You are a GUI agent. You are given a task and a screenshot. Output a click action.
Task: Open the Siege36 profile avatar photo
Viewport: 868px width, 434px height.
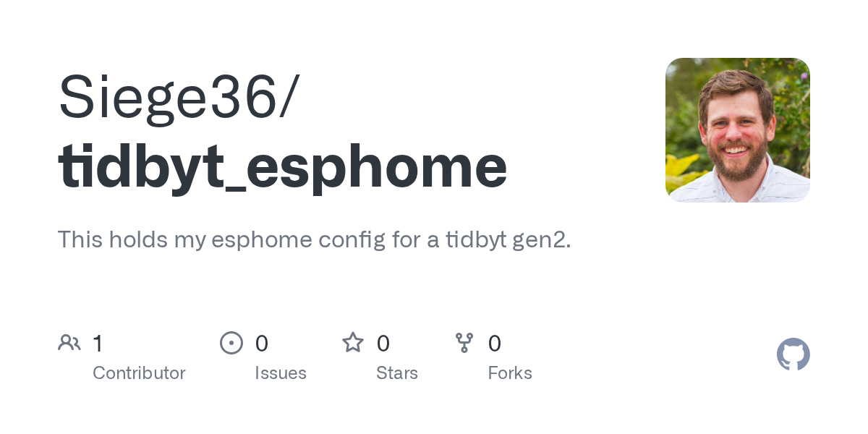point(737,130)
